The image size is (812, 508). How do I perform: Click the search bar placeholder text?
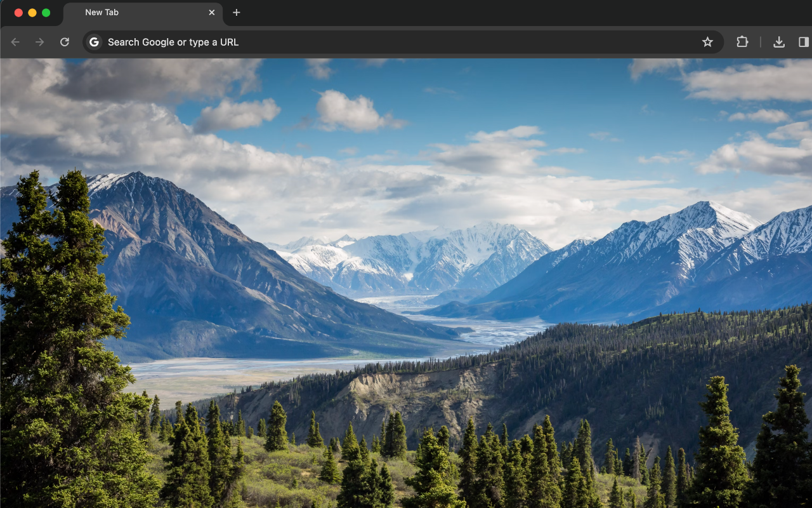(173, 42)
